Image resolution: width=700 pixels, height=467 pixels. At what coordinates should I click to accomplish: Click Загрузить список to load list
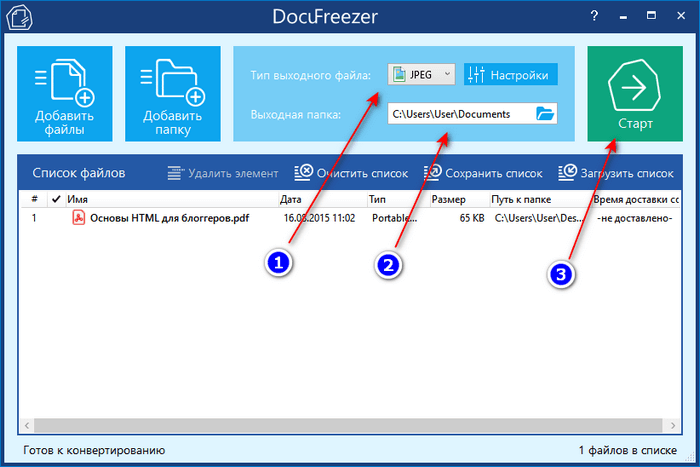click(x=616, y=173)
